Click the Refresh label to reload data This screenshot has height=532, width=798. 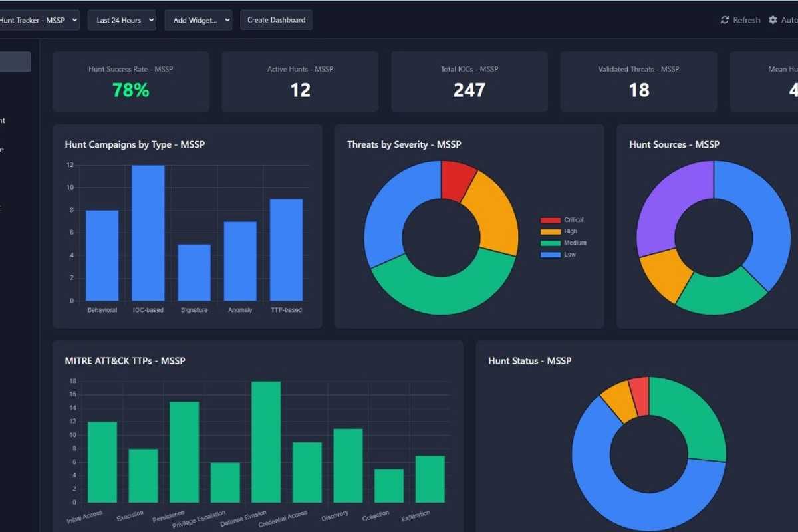[x=746, y=19]
